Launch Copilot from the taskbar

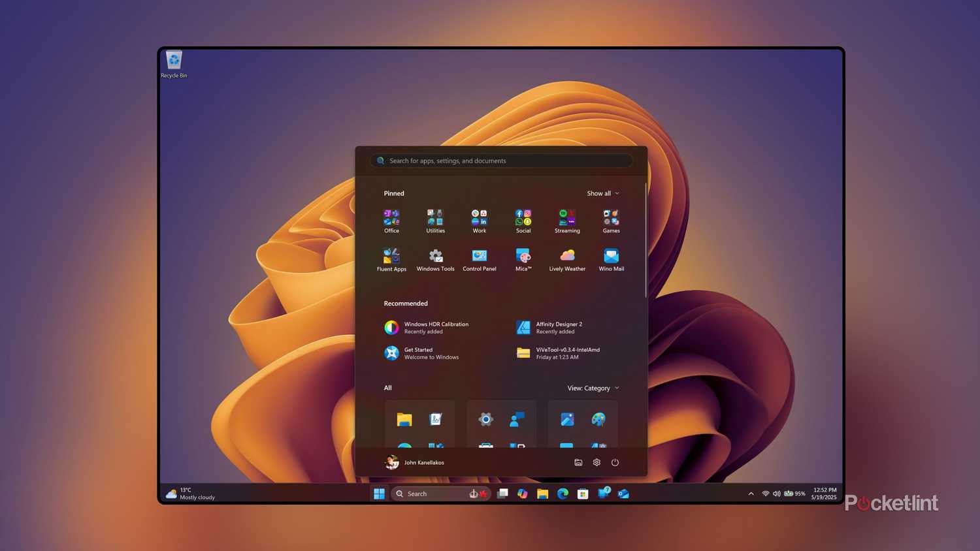pos(522,494)
